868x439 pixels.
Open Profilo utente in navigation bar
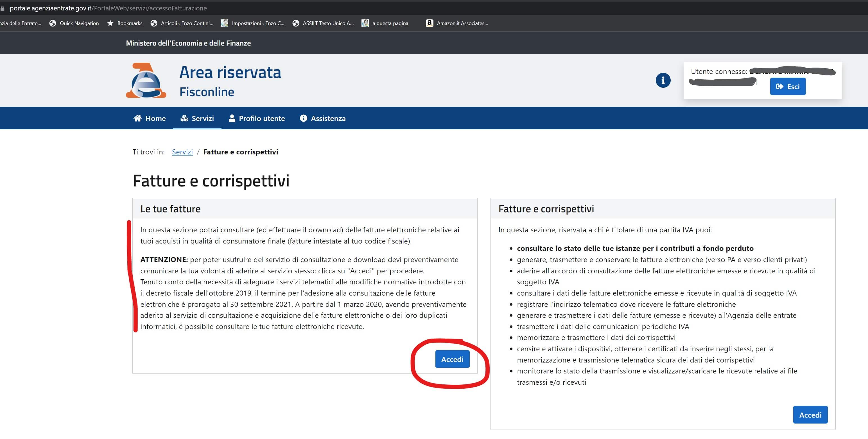coord(257,118)
